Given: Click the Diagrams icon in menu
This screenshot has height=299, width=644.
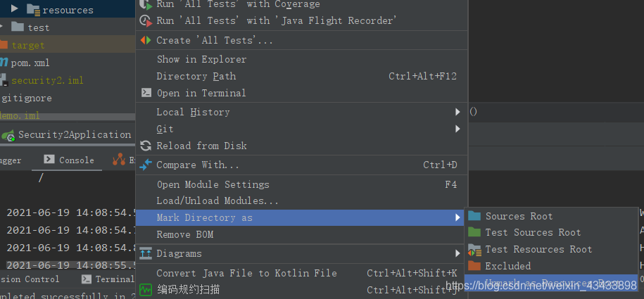Looking at the screenshot, I should [x=146, y=253].
